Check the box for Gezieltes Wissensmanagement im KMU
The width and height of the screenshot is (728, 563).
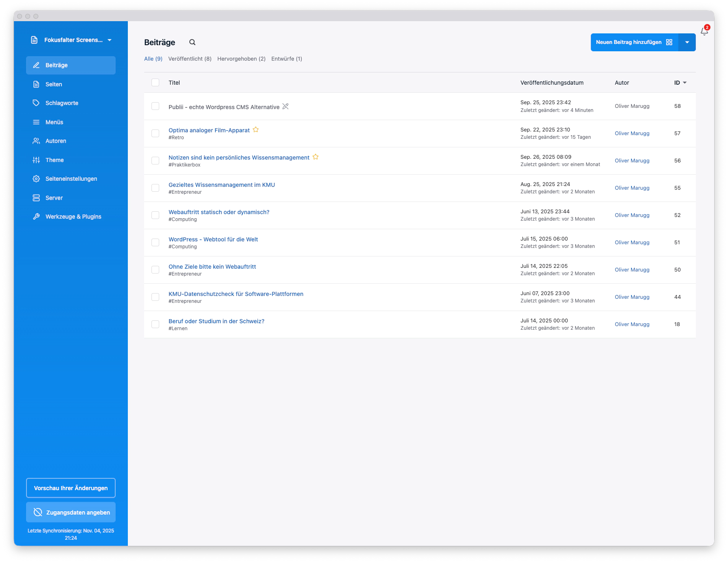coord(155,188)
